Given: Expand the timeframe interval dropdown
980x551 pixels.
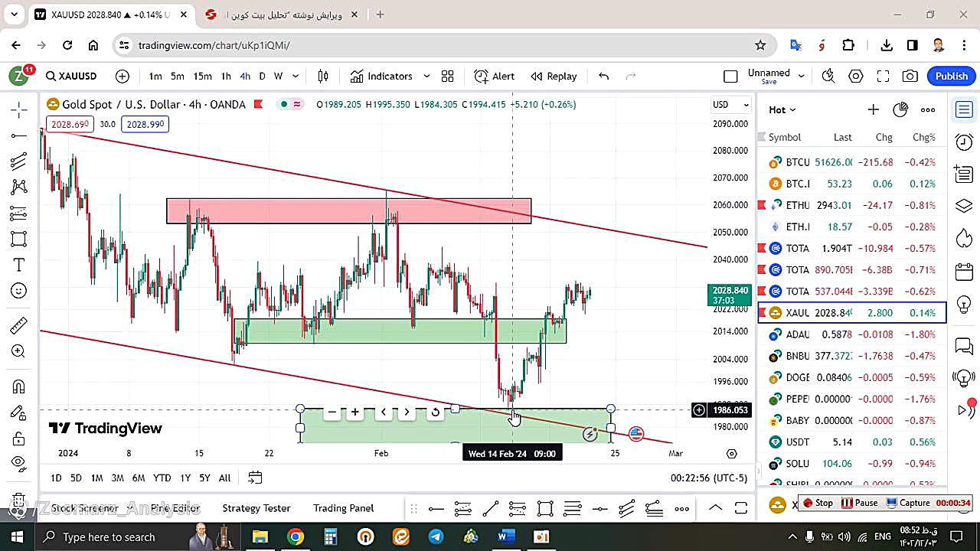Looking at the screenshot, I should pos(296,76).
